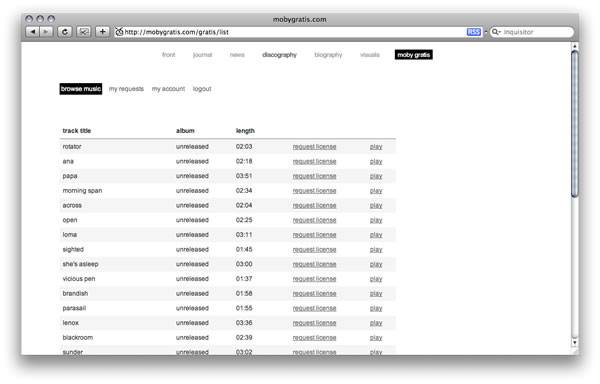The image size is (600, 384).
Task: Request license for sighted
Action: (314, 249)
